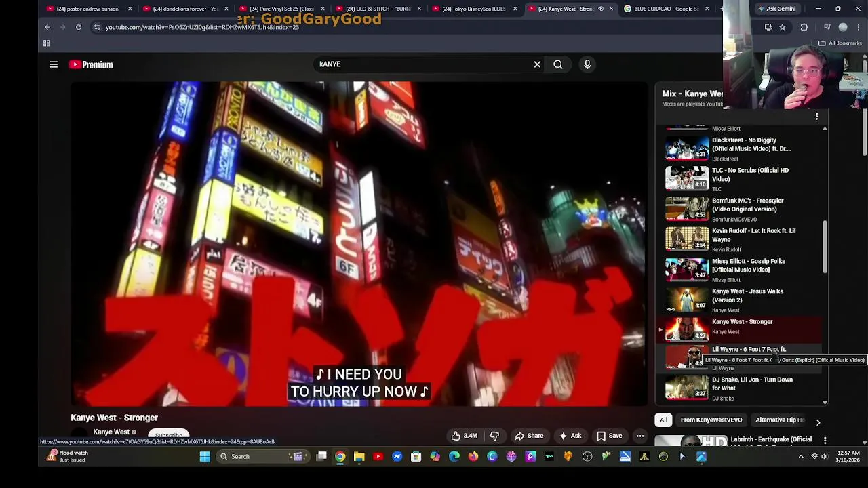Open Ask Gemini button
Viewport: 868px width, 488px height.
[x=776, y=9]
